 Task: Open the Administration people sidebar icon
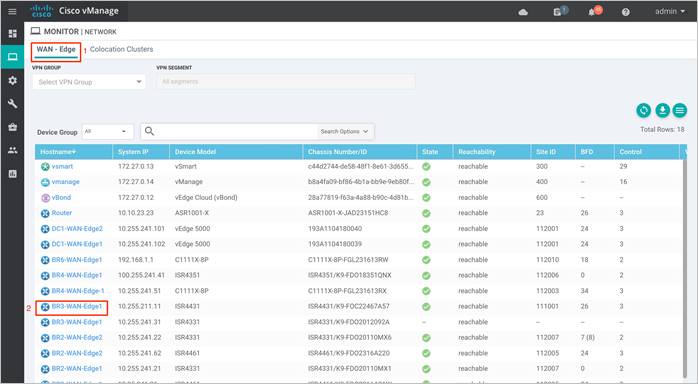(12, 150)
